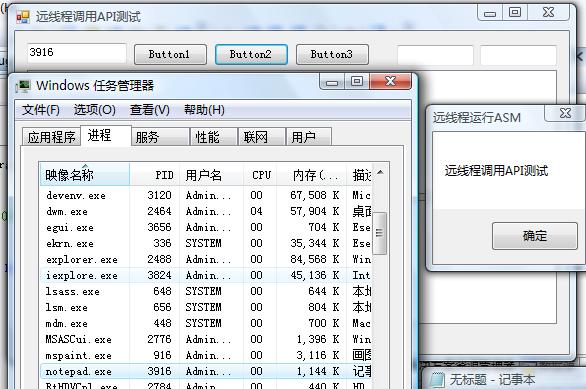Sort by the 内存 column header
This screenshot has width=586, height=389.
[x=311, y=175]
